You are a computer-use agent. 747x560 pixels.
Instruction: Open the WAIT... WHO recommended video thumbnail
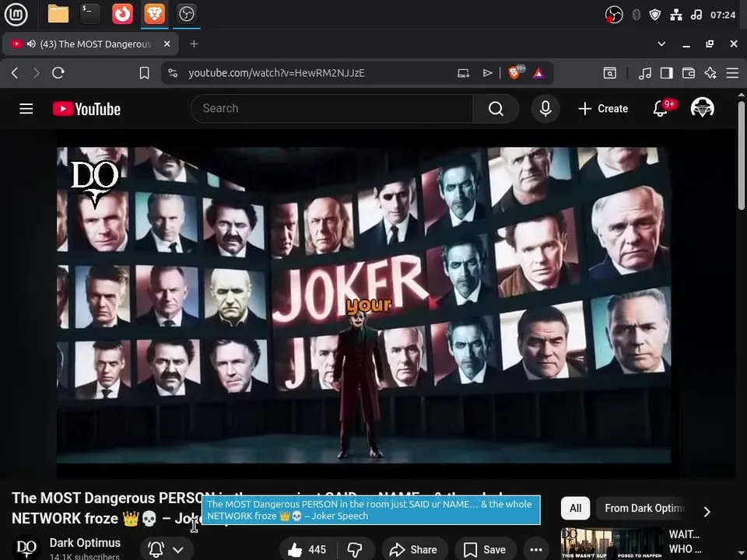tap(612, 544)
